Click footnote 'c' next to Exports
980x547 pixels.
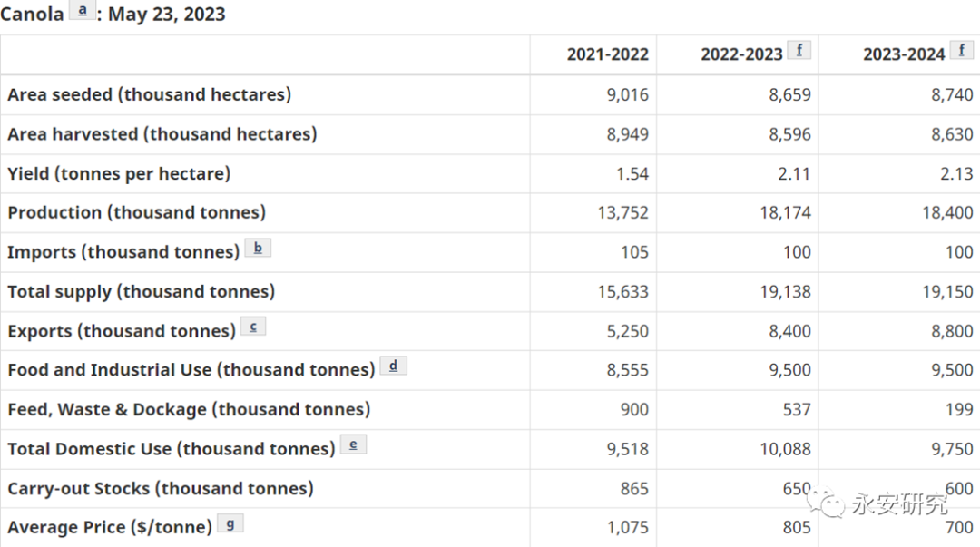tap(253, 327)
